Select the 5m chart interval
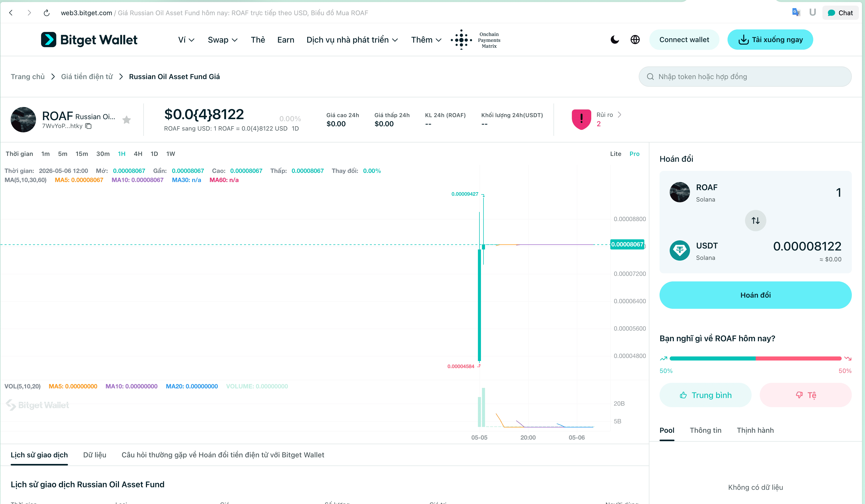865x504 pixels. coord(62,154)
